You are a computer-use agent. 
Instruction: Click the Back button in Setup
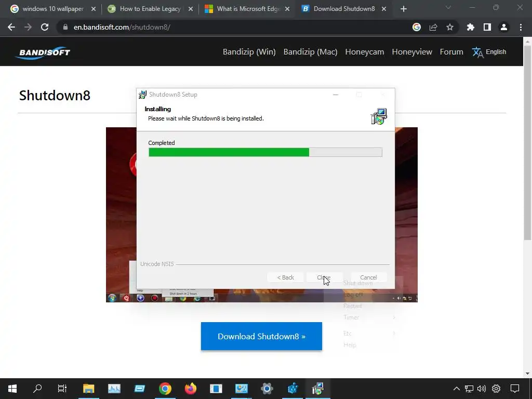[x=286, y=277]
